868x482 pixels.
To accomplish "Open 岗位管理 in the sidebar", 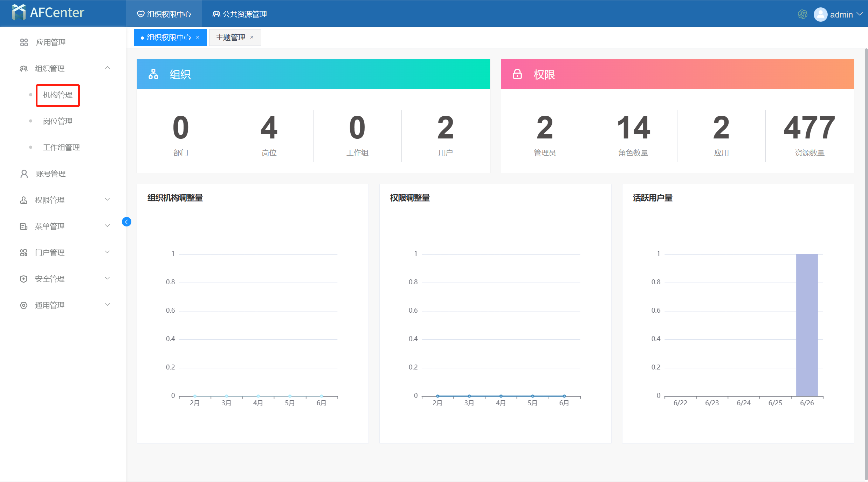I will pos(58,121).
